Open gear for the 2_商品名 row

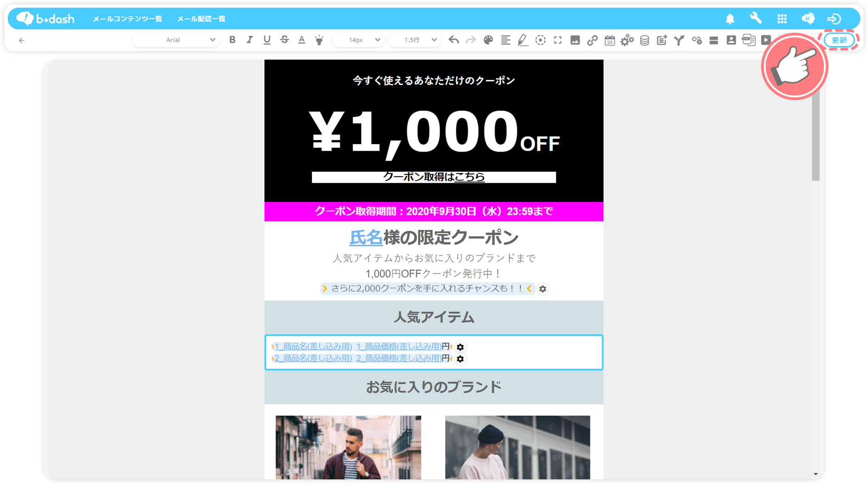(460, 359)
